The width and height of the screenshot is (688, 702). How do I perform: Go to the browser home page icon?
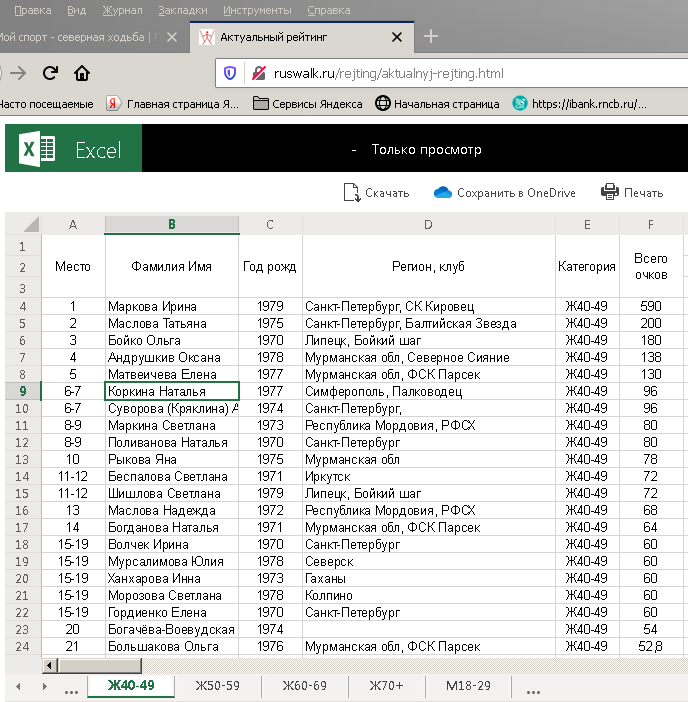82,73
